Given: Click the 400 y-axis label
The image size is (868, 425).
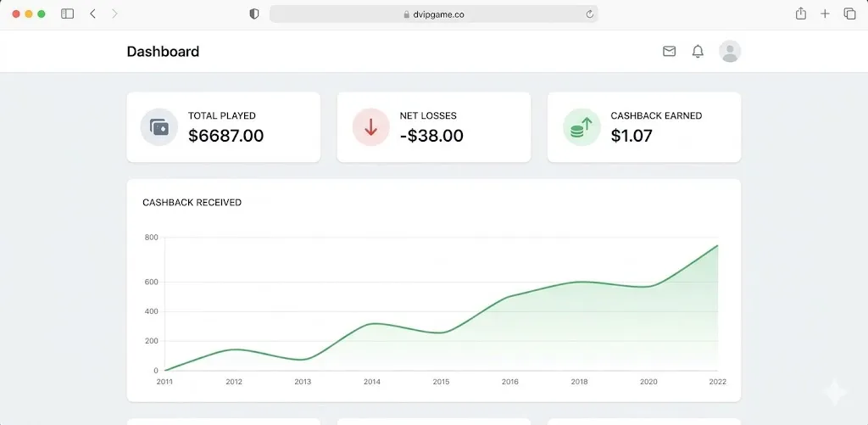Looking at the screenshot, I should click(152, 311).
